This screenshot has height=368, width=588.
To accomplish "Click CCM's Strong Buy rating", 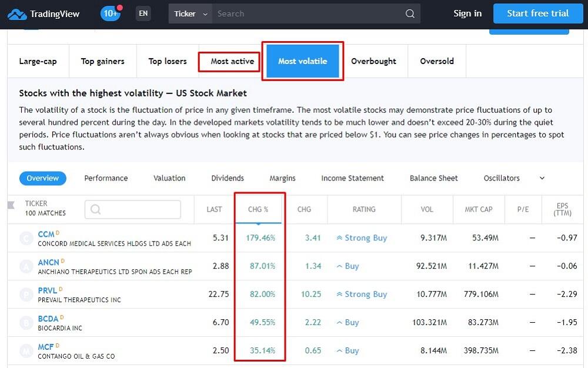I will point(362,237).
